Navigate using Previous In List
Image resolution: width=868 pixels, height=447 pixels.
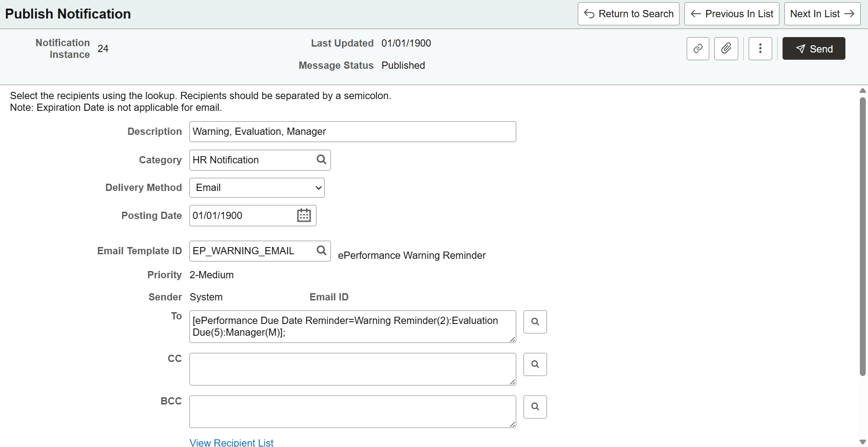tap(731, 14)
